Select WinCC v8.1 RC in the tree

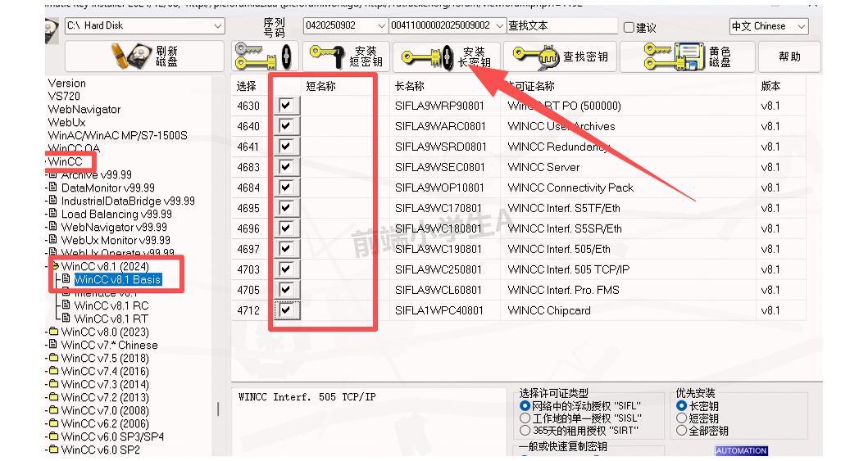(x=111, y=305)
